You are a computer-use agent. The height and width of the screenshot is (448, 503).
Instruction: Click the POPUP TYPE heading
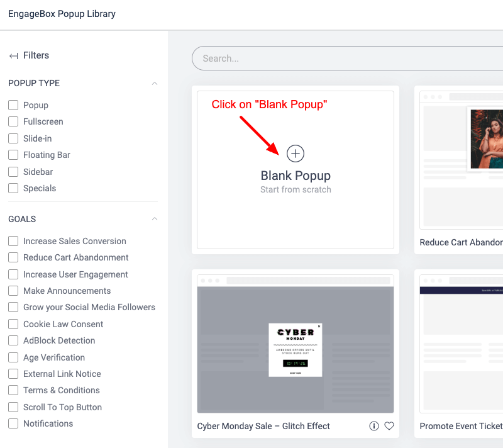[x=34, y=83]
